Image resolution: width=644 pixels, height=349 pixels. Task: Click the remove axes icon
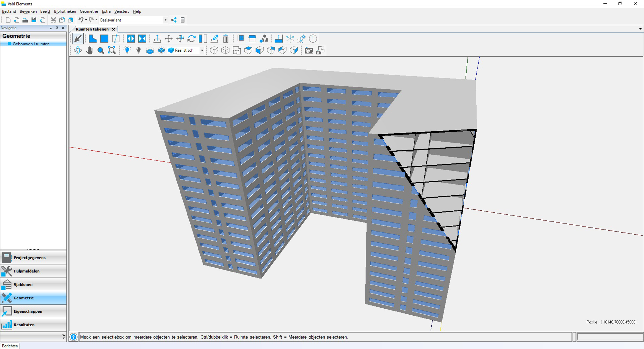click(301, 39)
